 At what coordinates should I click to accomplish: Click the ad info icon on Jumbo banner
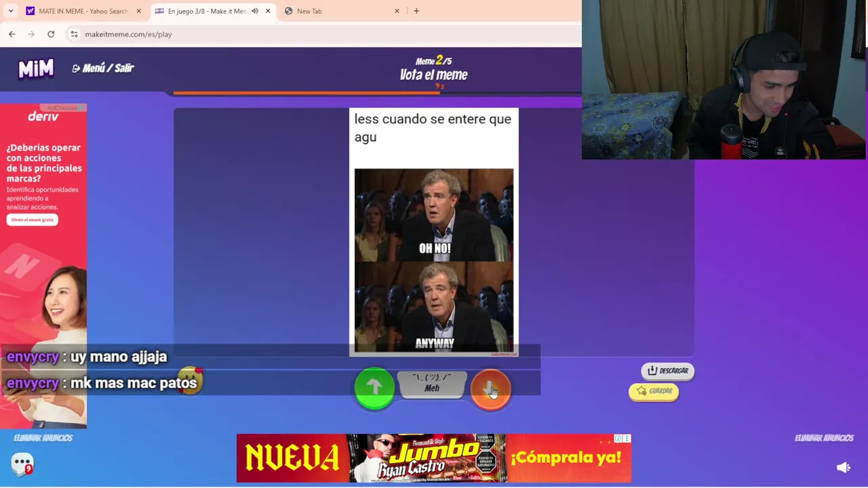click(618, 439)
